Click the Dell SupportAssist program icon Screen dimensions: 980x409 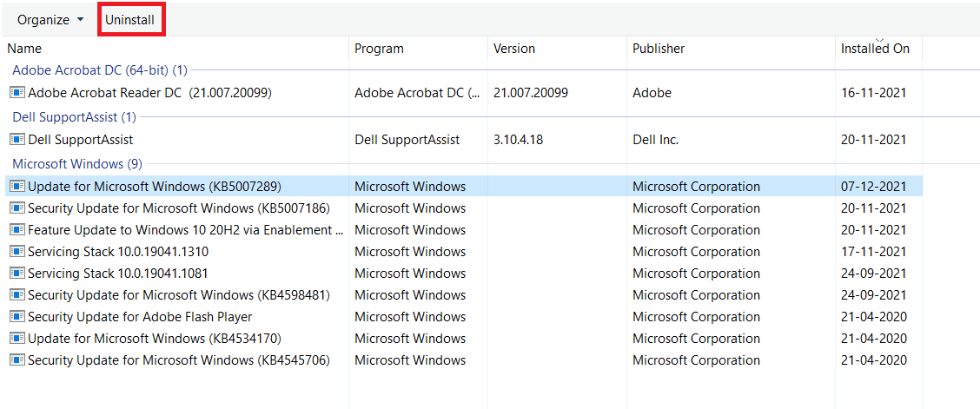click(x=17, y=139)
